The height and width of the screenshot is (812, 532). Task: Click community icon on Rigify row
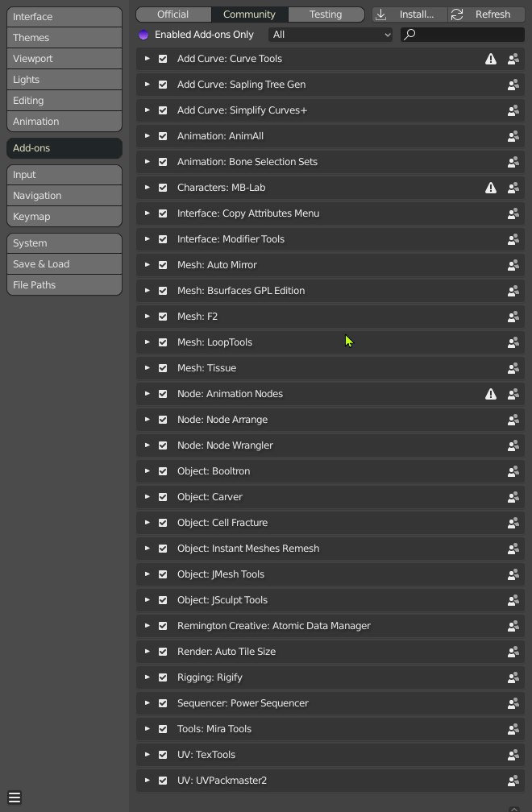click(513, 677)
